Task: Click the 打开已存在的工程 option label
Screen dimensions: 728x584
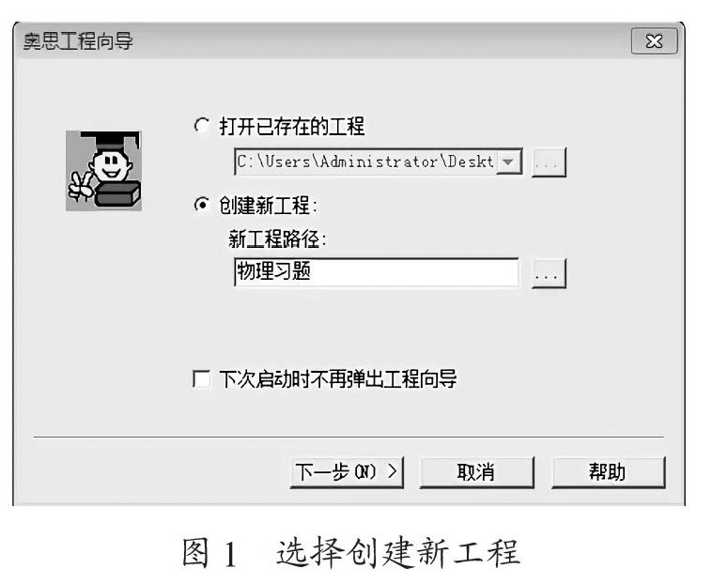Action: pos(291,126)
